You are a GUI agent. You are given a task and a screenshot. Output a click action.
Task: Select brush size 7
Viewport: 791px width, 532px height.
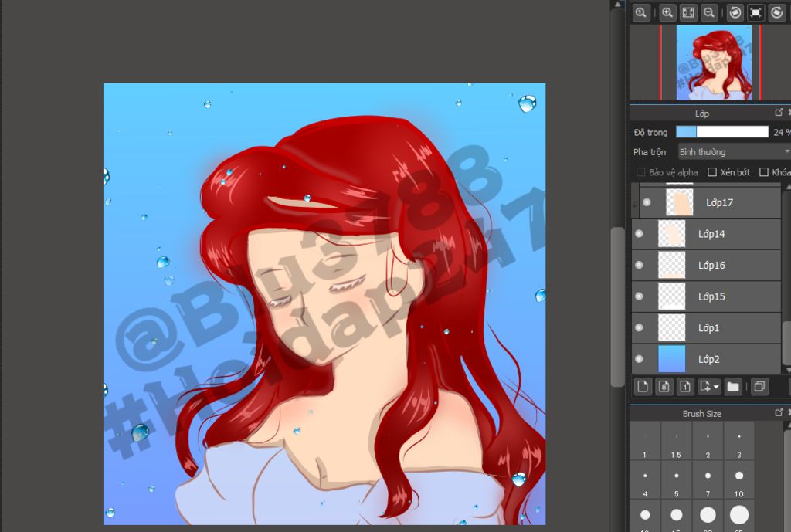tap(708, 479)
